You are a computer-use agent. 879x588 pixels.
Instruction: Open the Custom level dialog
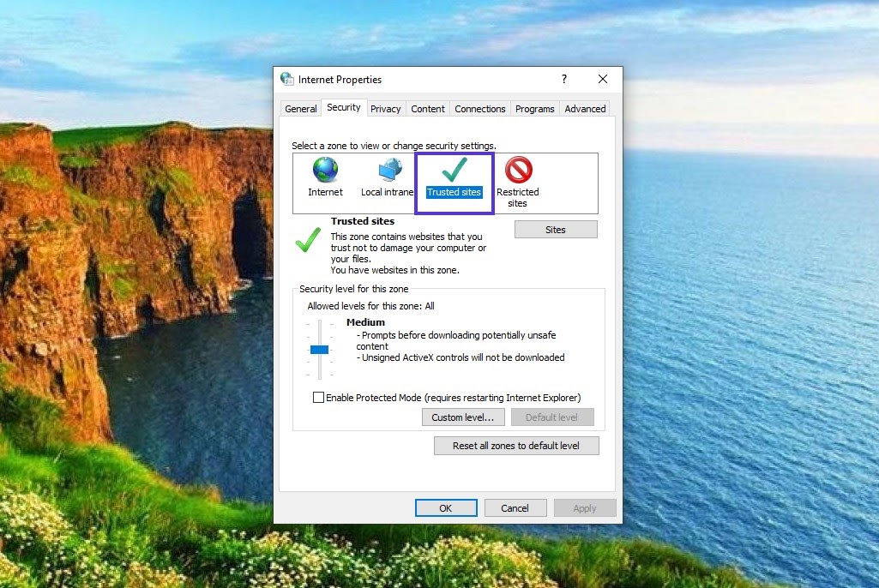pos(463,417)
